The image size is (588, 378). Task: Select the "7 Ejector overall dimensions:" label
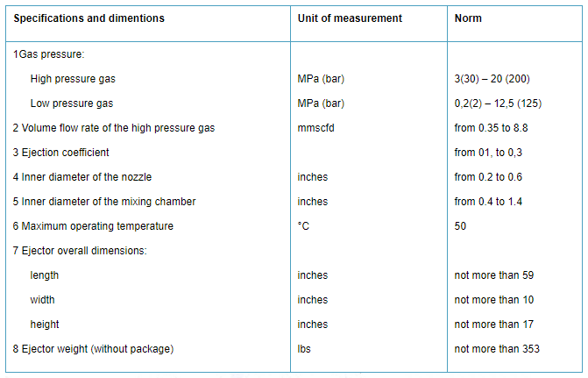coord(80,251)
